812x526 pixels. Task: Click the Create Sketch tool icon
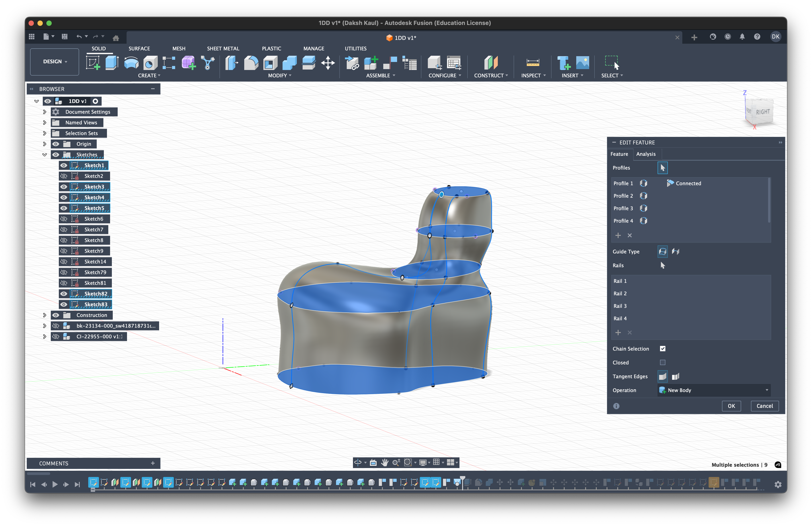pos(93,63)
